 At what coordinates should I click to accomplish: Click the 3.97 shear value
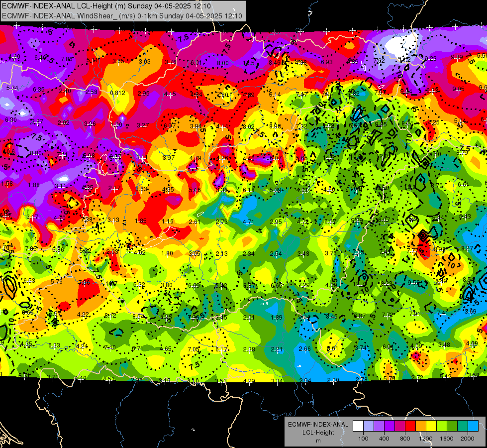click(x=169, y=158)
